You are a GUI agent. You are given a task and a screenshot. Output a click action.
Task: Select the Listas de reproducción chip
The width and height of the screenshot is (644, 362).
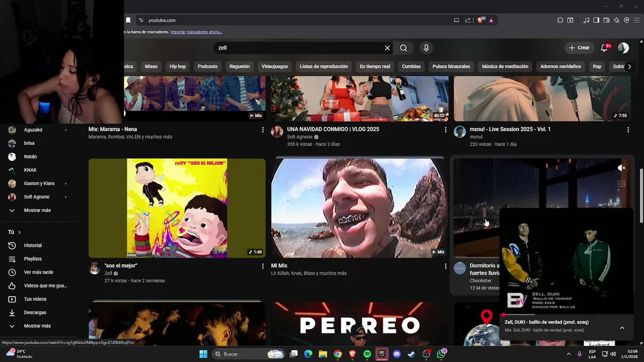point(324,66)
